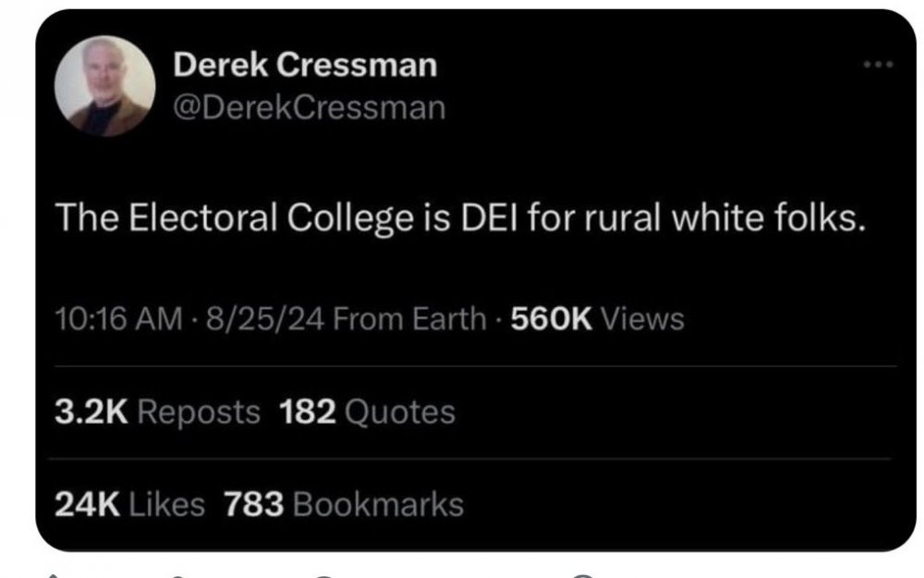Image resolution: width=924 pixels, height=578 pixels.
Task: View the 182 Quotes list
Action: click(x=367, y=411)
